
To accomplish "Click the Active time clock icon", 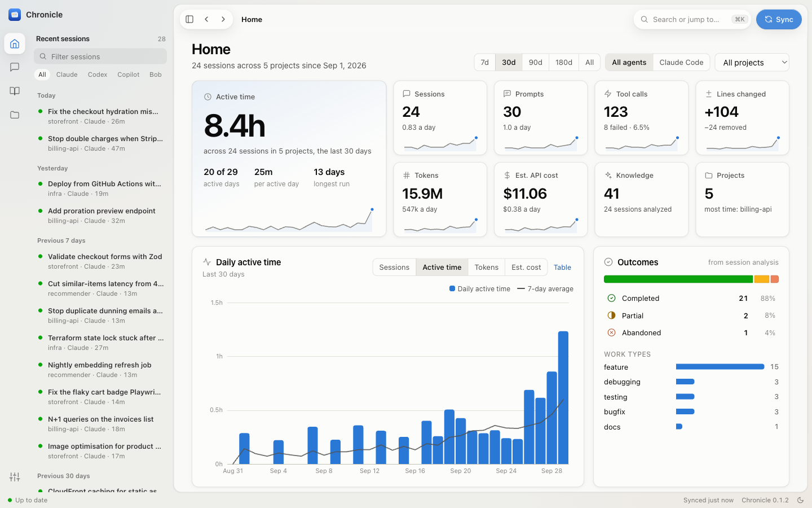I will 208,97.
